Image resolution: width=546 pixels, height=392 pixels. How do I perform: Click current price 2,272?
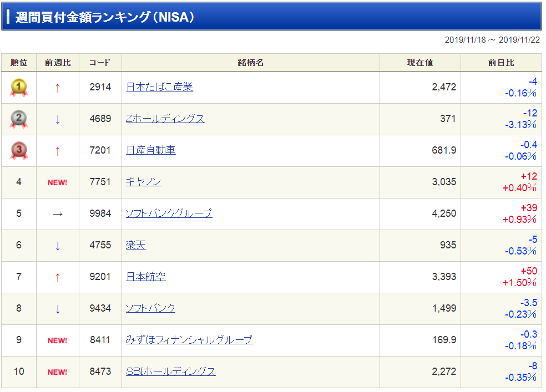[444, 371]
